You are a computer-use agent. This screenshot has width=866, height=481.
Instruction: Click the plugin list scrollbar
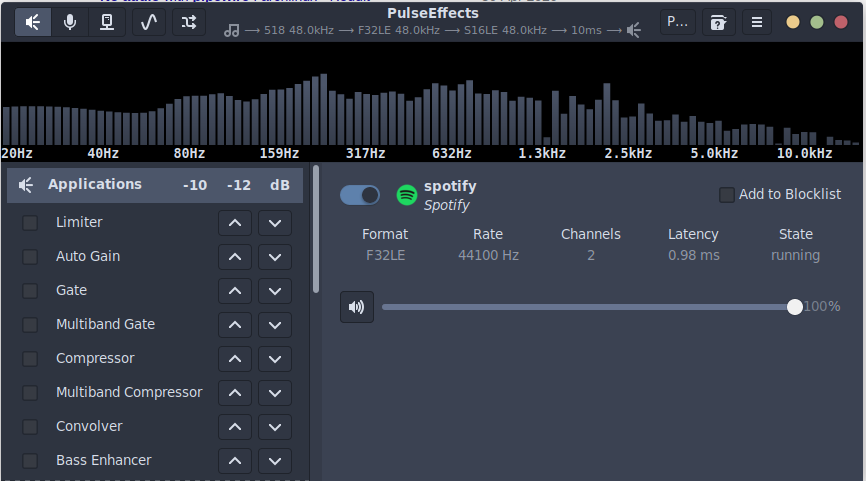click(316, 229)
